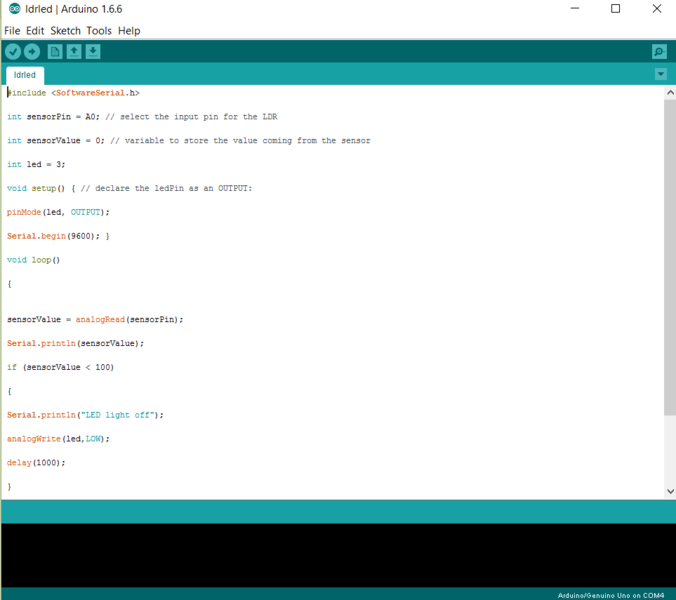Open the Serial Monitor magnifier icon
Screen dimensions: 676x600
[659, 52]
